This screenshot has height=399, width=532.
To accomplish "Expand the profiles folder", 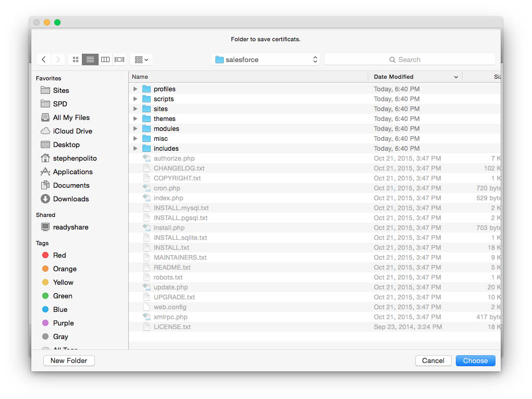I will click(x=136, y=89).
